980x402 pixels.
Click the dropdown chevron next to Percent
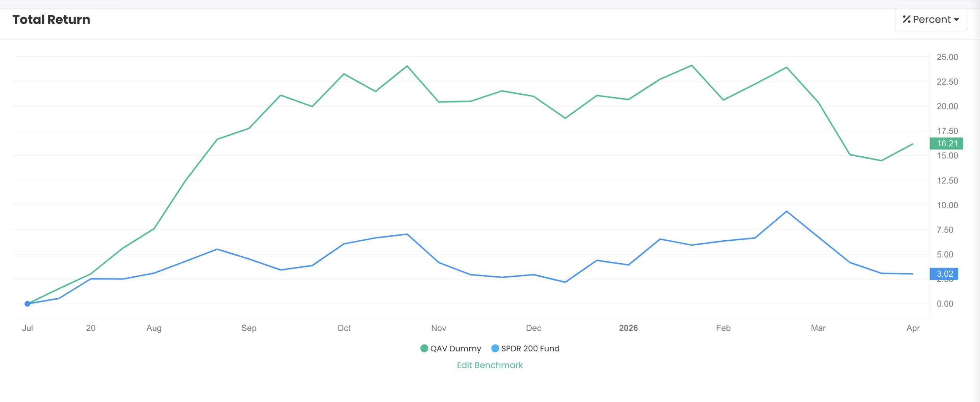[x=957, y=19]
